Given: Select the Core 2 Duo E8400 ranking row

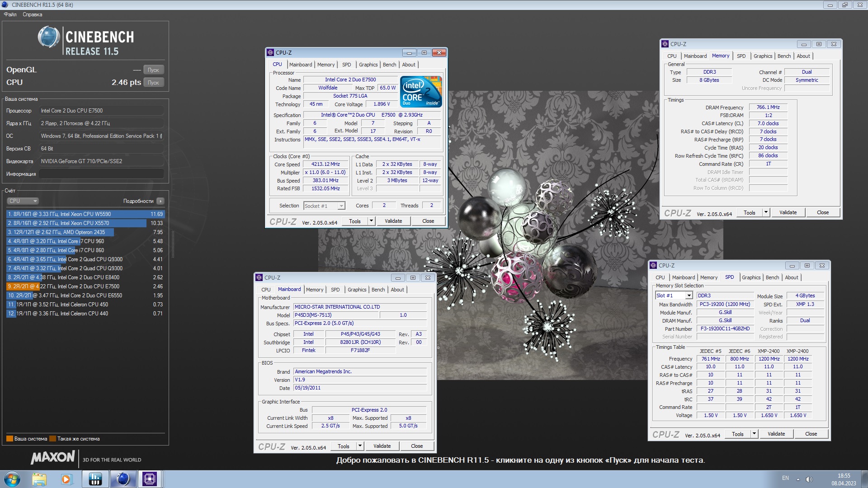Looking at the screenshot, I should pos(85,277).
